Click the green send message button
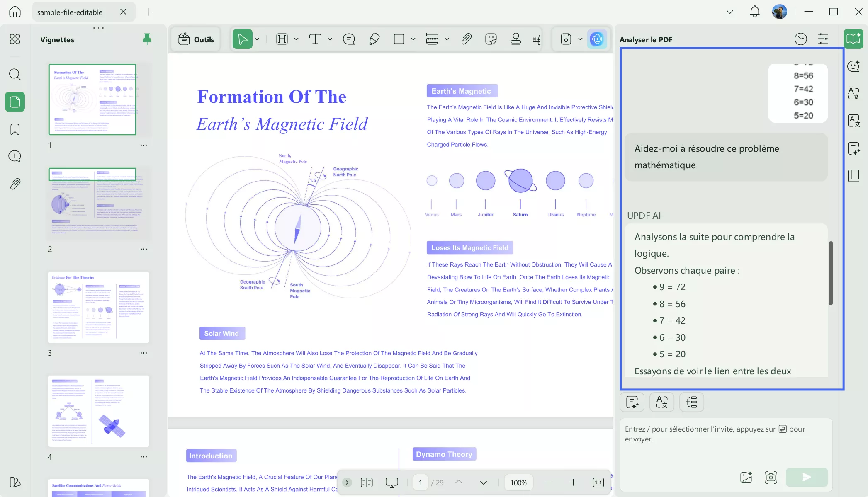868x497 pixels. click(x=806, y=477)
